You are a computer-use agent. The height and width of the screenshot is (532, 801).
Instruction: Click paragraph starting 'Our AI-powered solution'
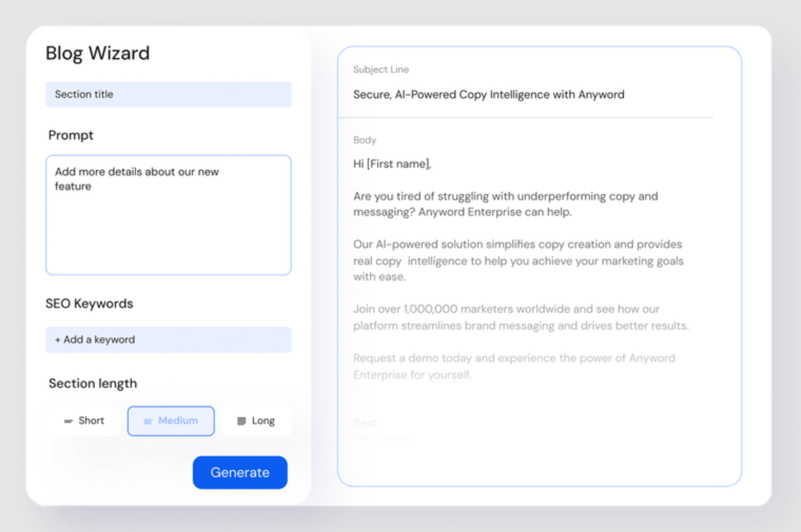point(518,260)
